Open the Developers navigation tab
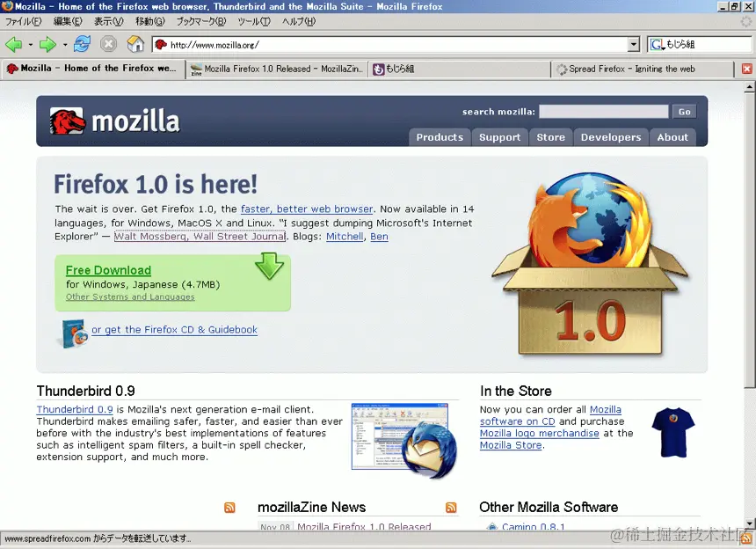756x549 pixels. coord(611,137)
